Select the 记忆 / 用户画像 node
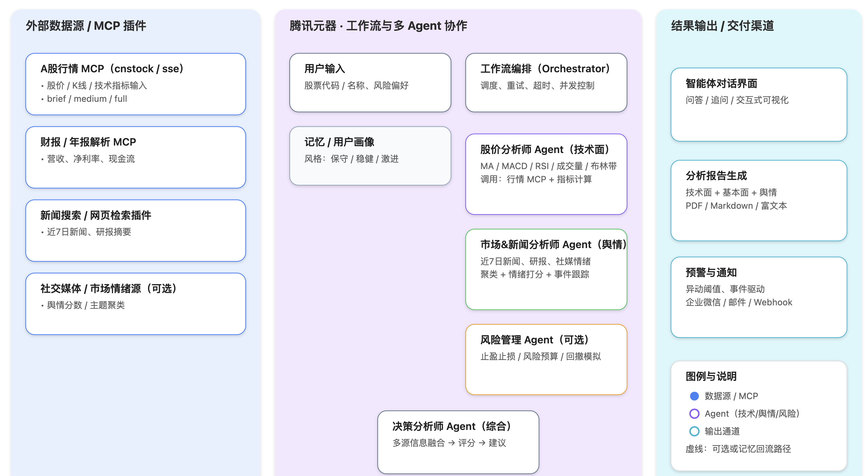868x476 pixels. [x=370, y=156]
